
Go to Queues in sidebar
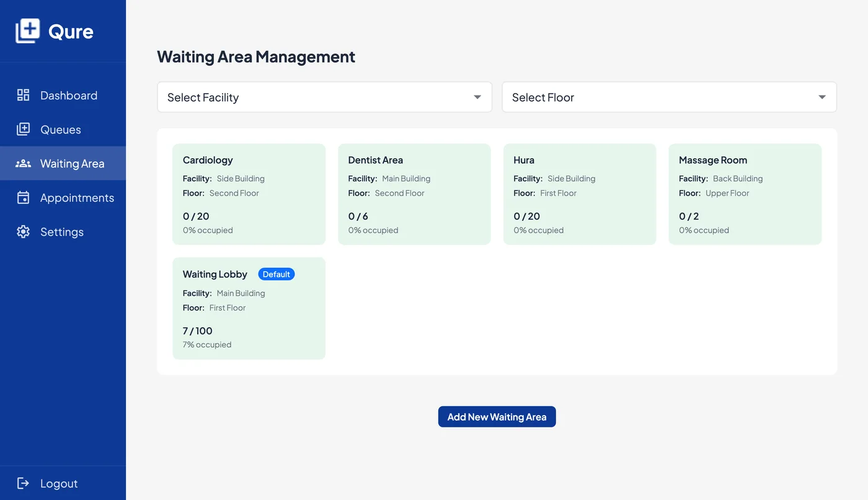coord(63,129)
